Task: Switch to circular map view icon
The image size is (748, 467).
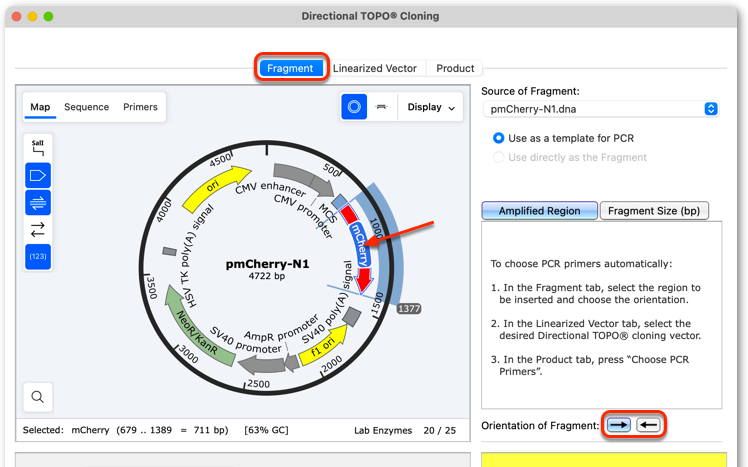Action: (x=354, y=107)
